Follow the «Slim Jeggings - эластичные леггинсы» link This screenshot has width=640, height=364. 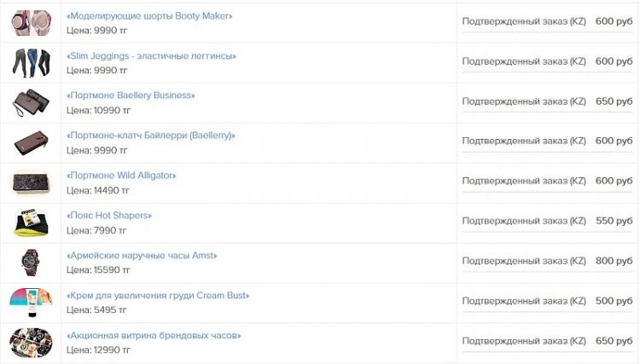(151, 56)
